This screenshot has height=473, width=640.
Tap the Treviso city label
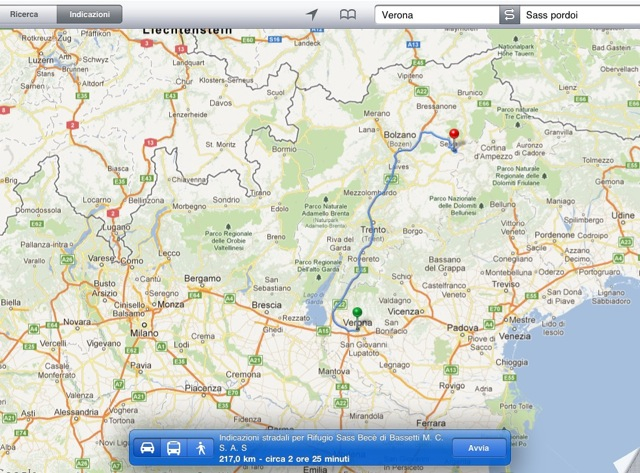coord(506,284)
